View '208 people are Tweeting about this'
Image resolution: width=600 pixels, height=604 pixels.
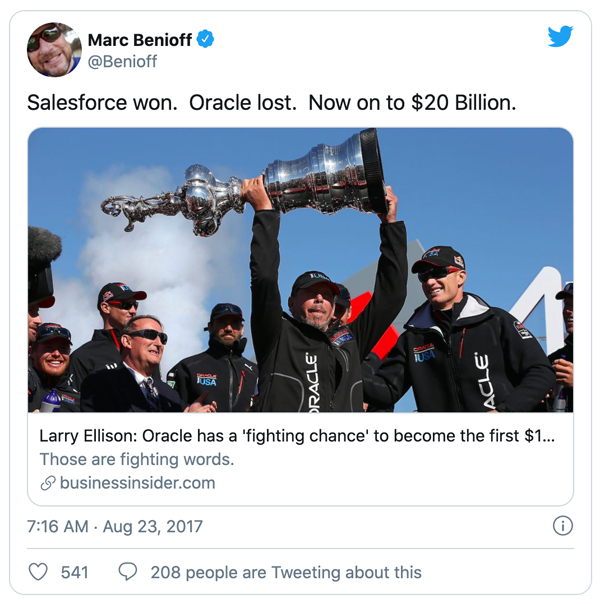tap(285, 573)
